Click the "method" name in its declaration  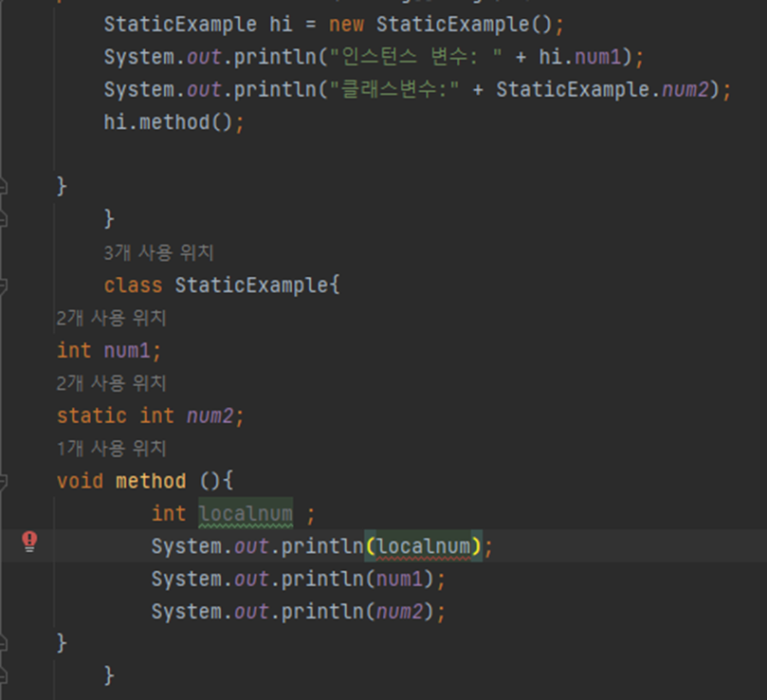pos(151,481)
